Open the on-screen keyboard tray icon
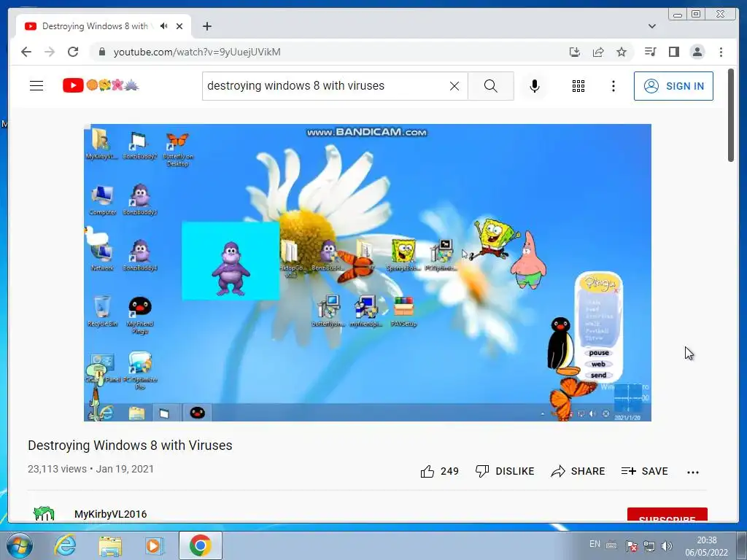This screenshot has width=747, height=560. pyautogui.click(x=612, y=545)
